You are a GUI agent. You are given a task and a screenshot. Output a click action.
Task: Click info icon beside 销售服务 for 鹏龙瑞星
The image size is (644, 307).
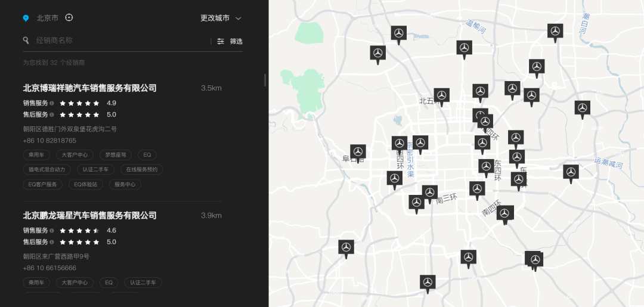point(52,231)
